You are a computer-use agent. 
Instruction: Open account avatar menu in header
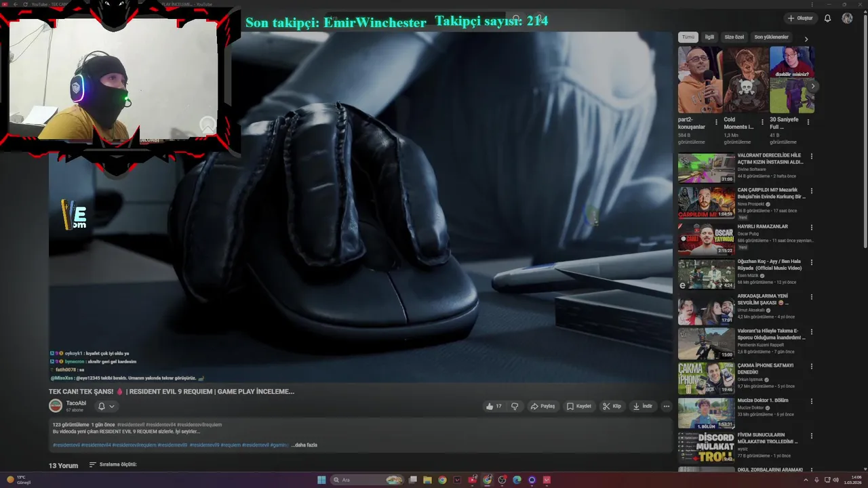[x=847, y=18]
